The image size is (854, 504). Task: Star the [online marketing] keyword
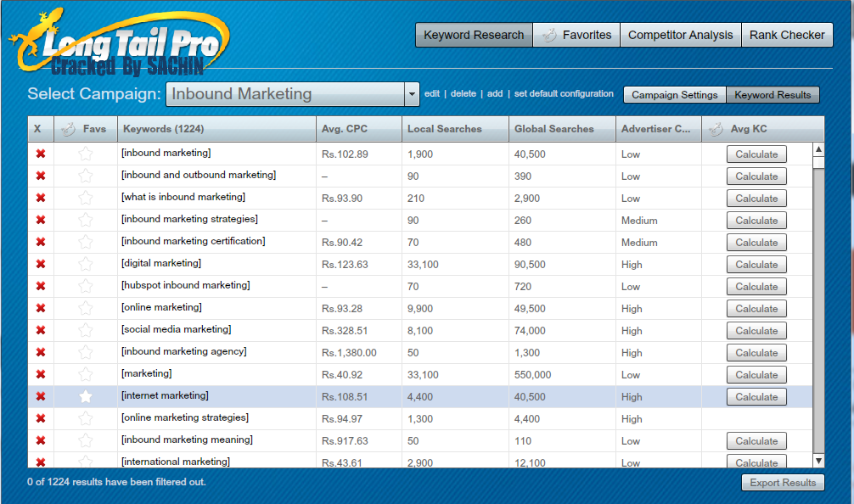[x=86, y=308]
